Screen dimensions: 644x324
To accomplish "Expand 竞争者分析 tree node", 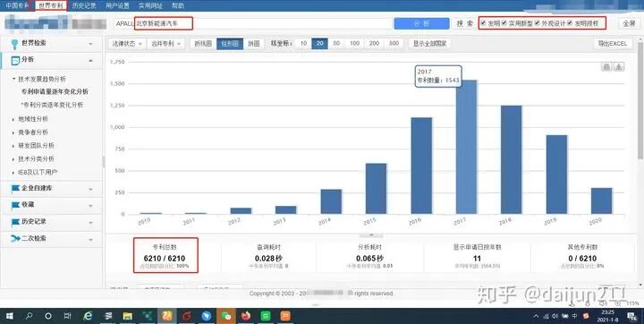I will [x=30, y=132].
